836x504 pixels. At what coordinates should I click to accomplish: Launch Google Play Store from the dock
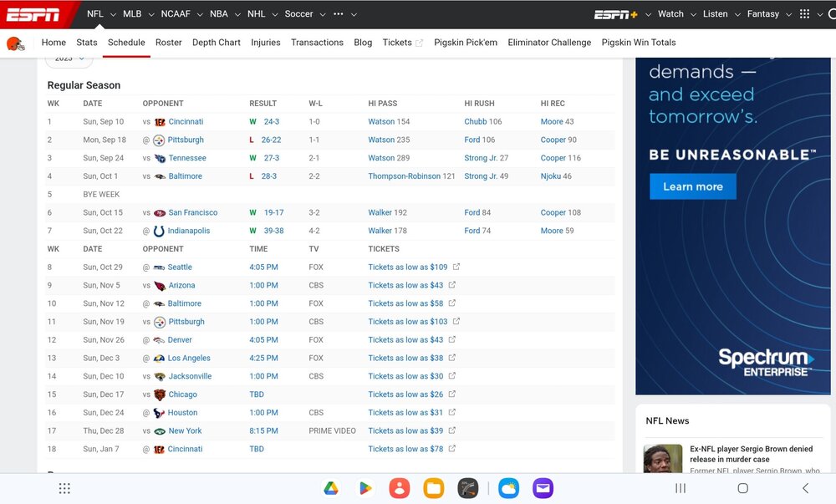click(365, 488)
